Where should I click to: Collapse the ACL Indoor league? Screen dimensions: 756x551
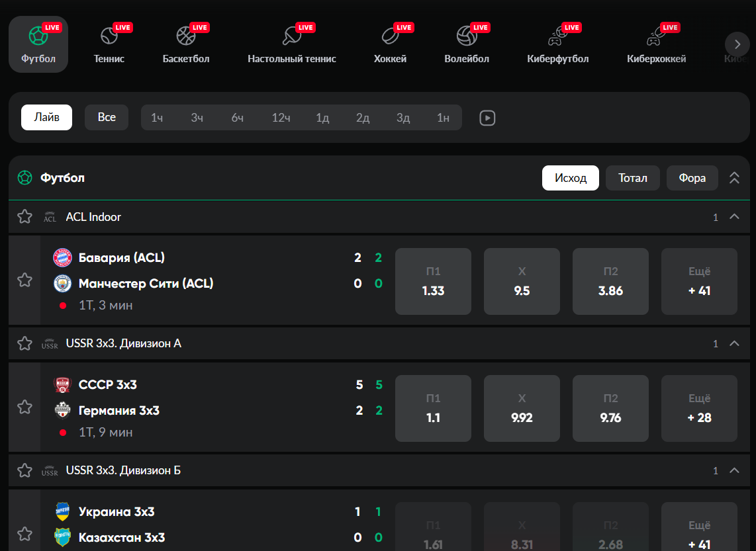[734, 217]
